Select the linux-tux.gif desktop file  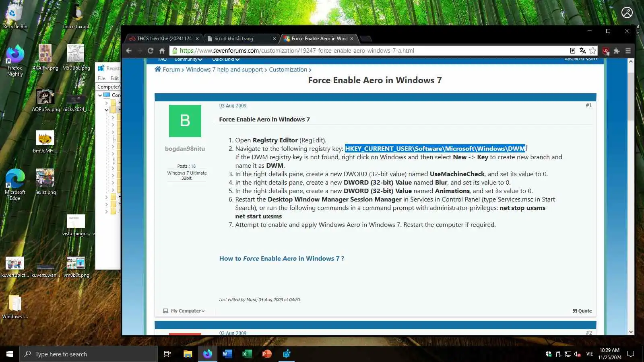(x=76, y=17)
